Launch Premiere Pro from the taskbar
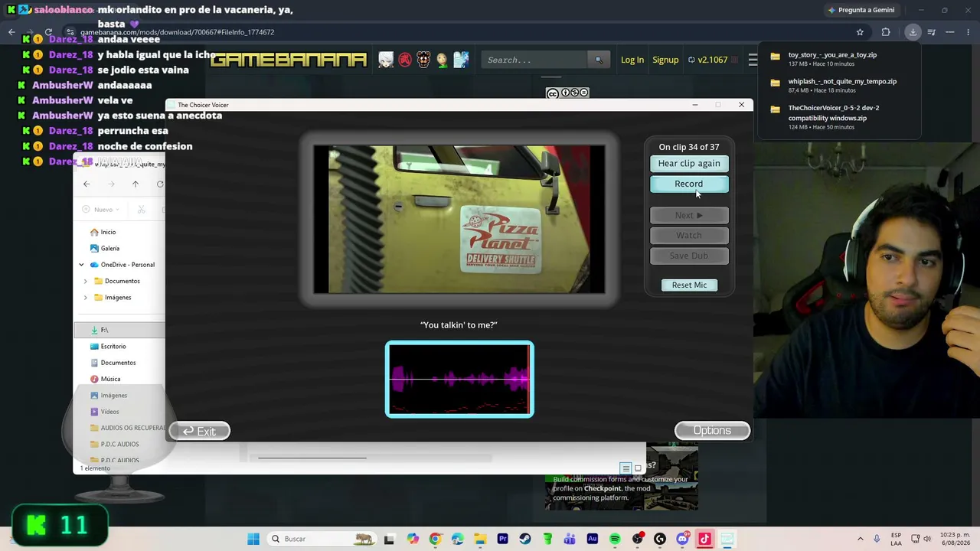The width and height of the screenshot is (980, 551). [502, 539]
